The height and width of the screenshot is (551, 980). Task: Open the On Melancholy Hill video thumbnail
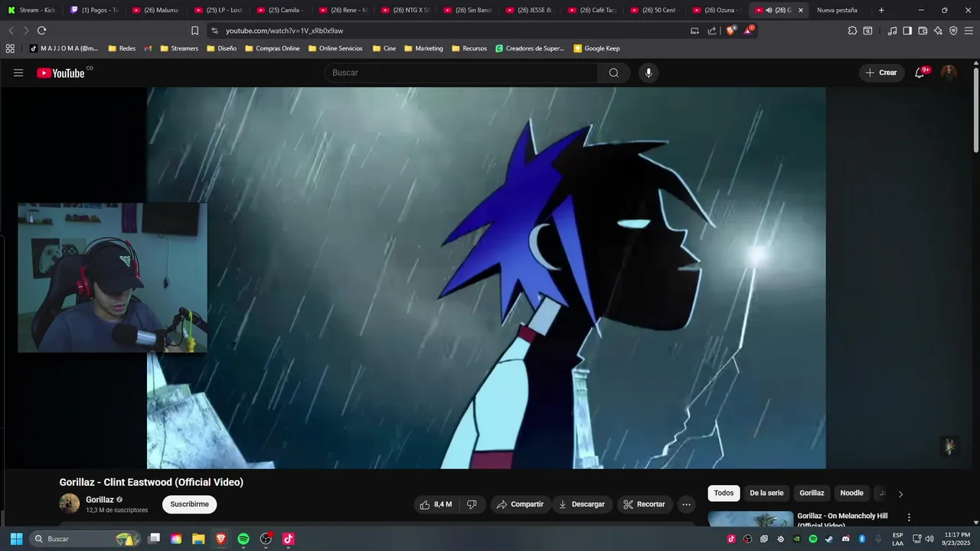[x=750, y=519]
